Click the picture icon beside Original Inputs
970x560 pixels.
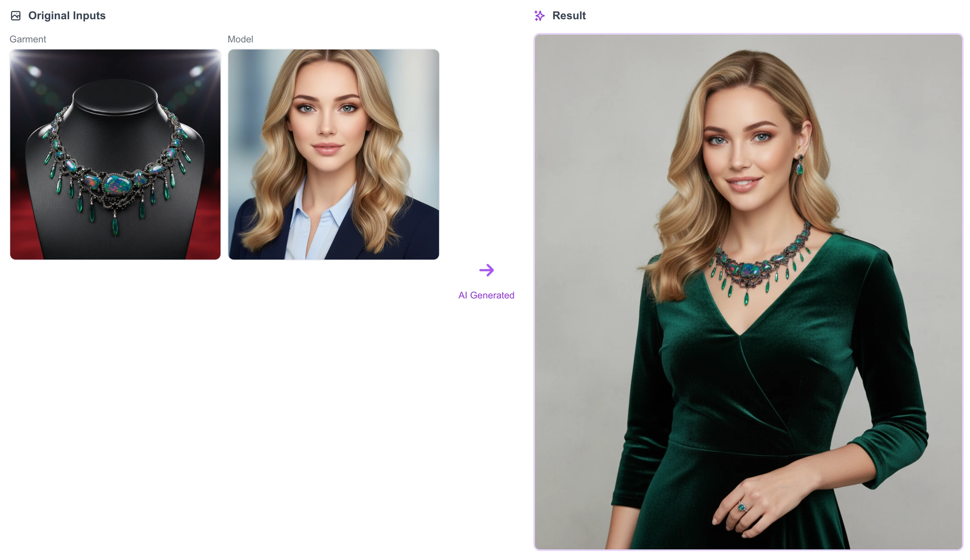(x=16, y=16)
